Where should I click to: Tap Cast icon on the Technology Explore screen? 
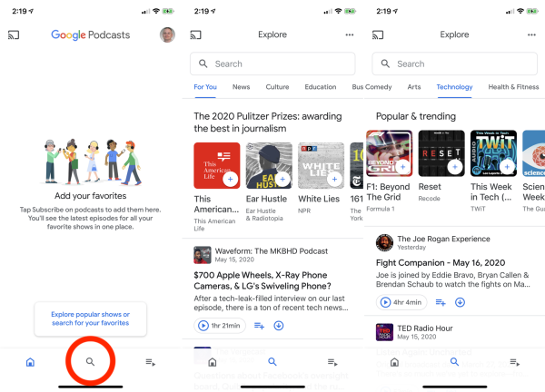[x=378, y=35]
